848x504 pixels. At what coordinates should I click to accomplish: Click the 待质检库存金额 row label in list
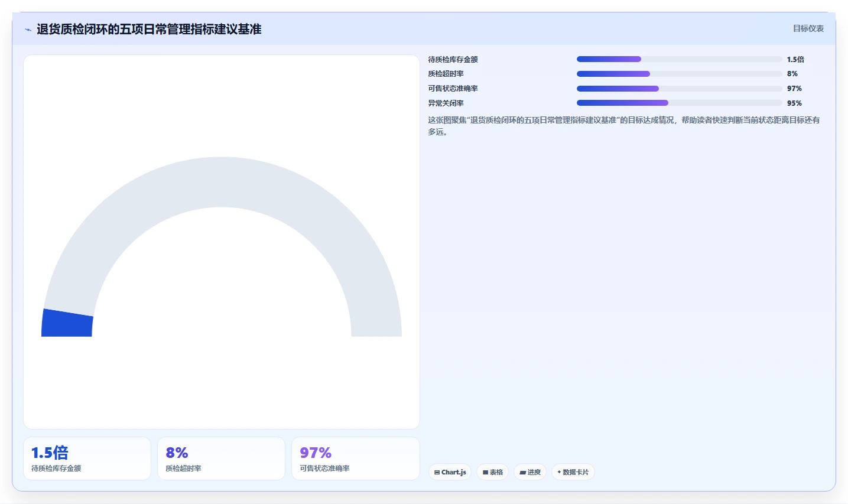coord(453,59)
